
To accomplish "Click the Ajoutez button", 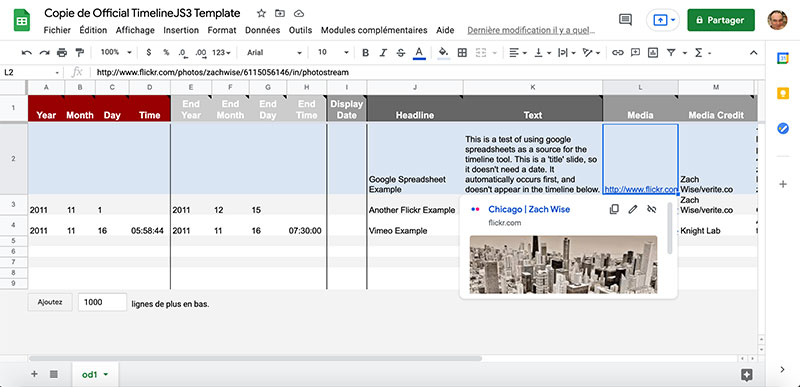I will [50, 302].
